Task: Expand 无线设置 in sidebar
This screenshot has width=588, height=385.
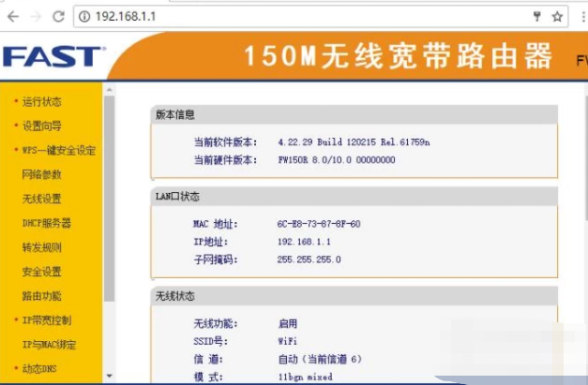Action: point(41,199)
